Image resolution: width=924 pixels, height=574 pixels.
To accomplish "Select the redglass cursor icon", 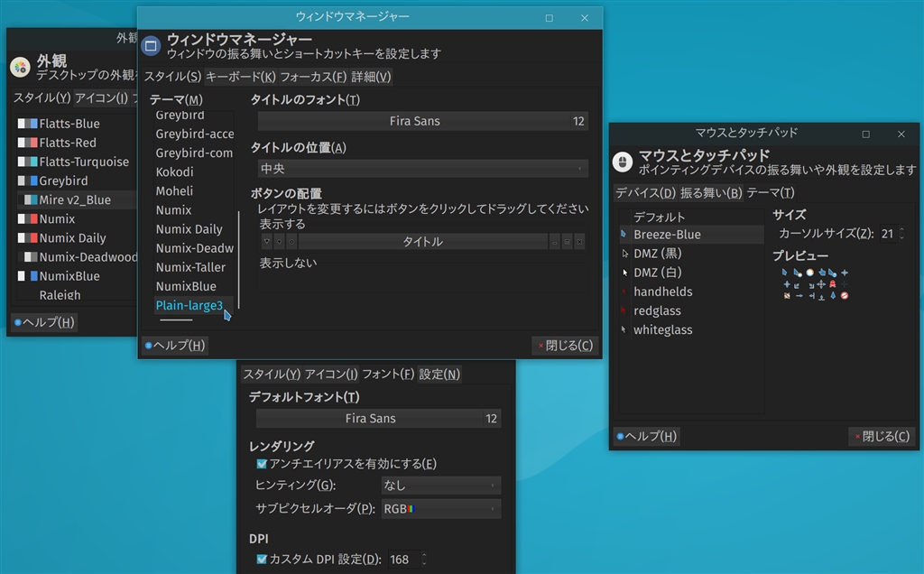I will click(624, 310).
